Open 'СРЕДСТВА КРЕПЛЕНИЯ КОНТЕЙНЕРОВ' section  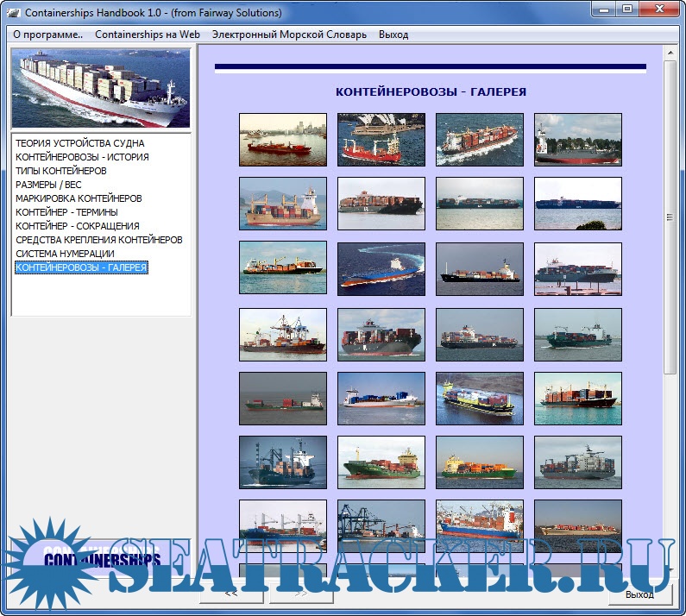click(x=98, y=240)
